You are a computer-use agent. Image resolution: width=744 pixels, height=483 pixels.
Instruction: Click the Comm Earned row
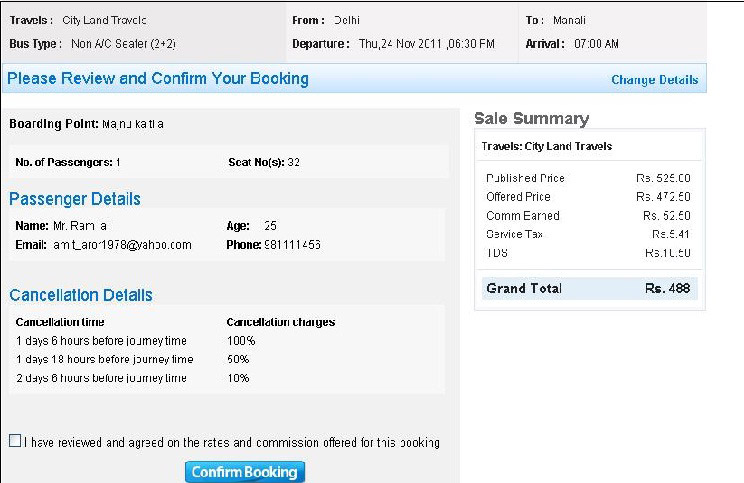coord(587,216)
